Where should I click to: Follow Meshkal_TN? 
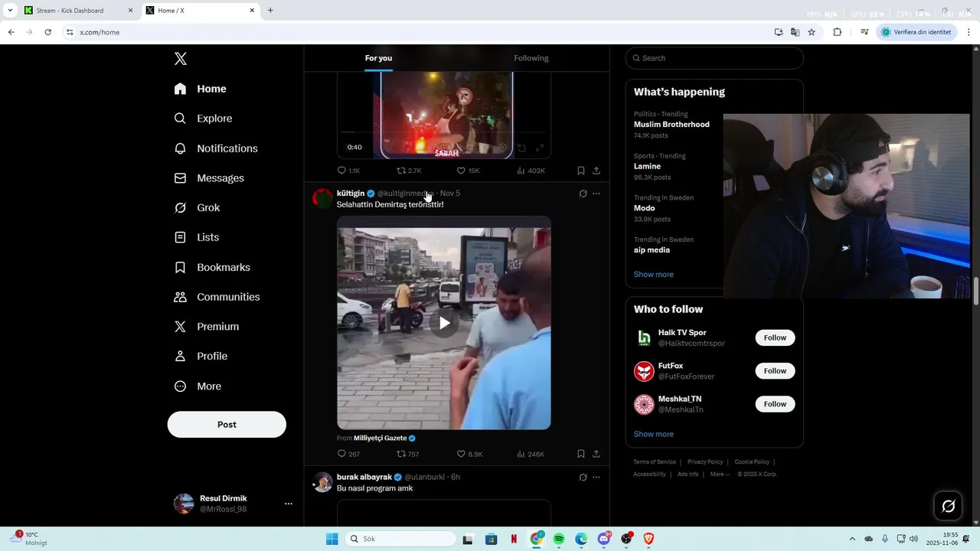[775, 404]
